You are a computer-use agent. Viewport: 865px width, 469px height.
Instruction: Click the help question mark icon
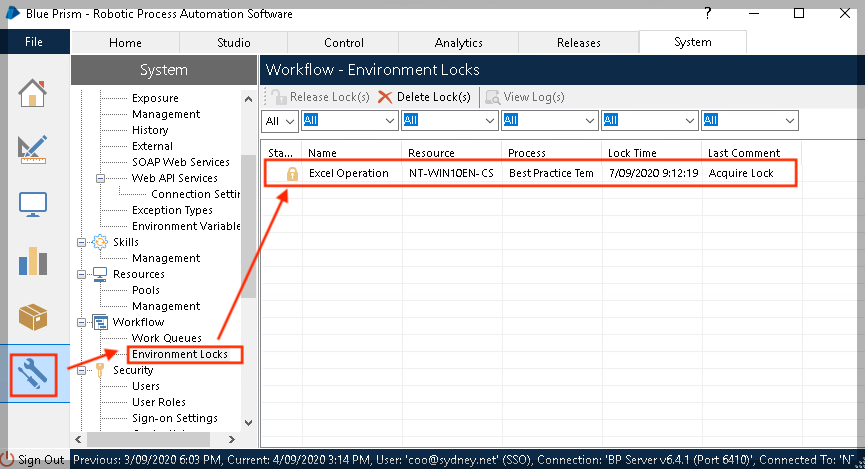(708, 13)
